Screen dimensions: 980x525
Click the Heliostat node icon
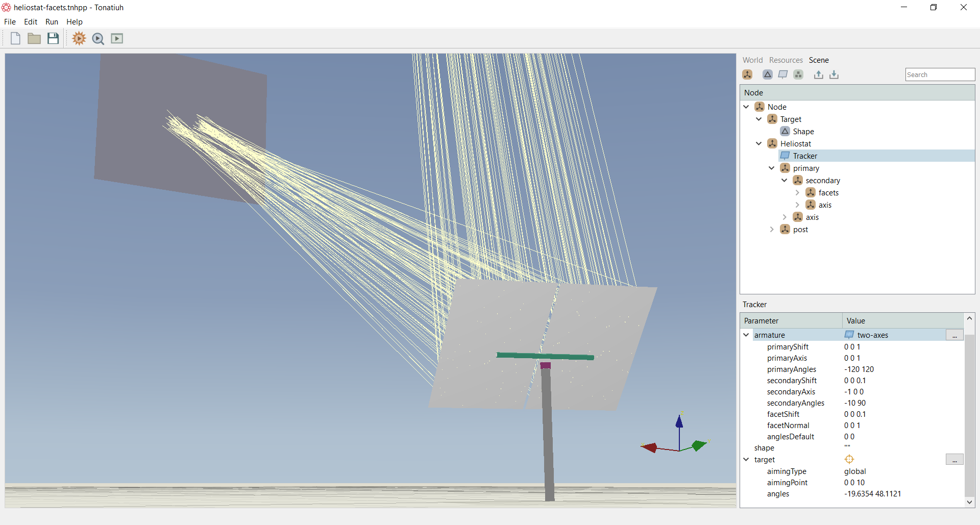[x=772, y=143]
